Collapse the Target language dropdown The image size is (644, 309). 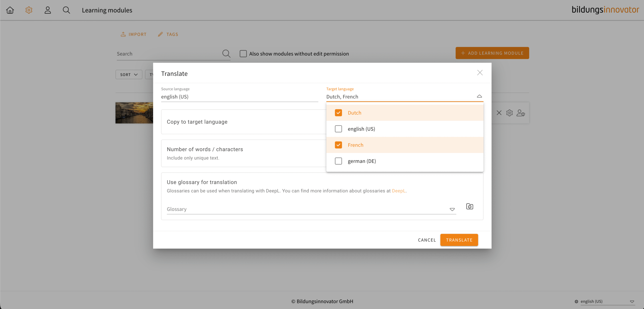point(479,96)
